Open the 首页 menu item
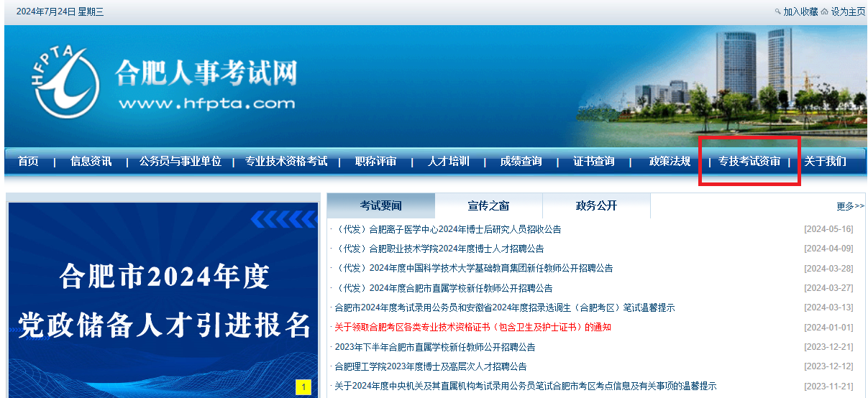Viewport: 868px width, 398px height. coord(28,162)
